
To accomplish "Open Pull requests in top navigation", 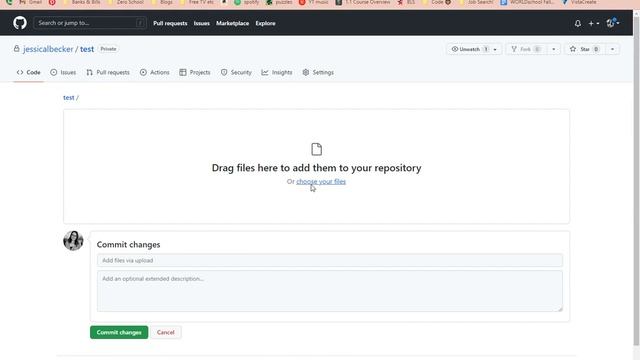I will pos(170,23).
